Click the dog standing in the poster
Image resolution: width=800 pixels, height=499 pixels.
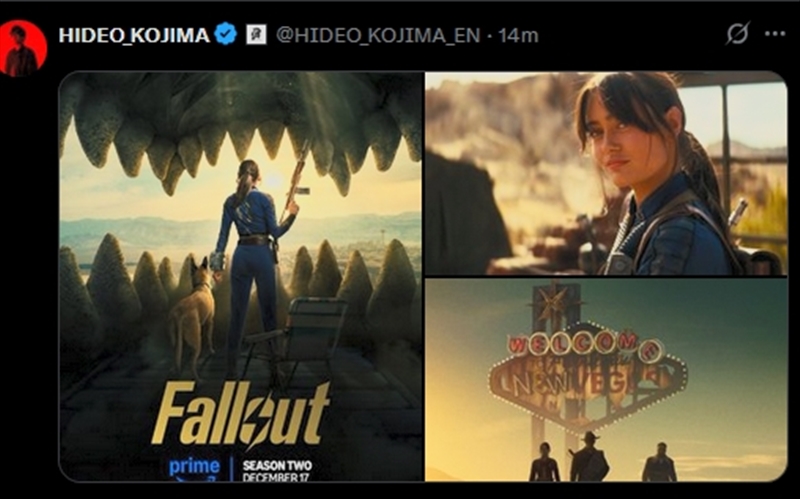pos(194,316)
